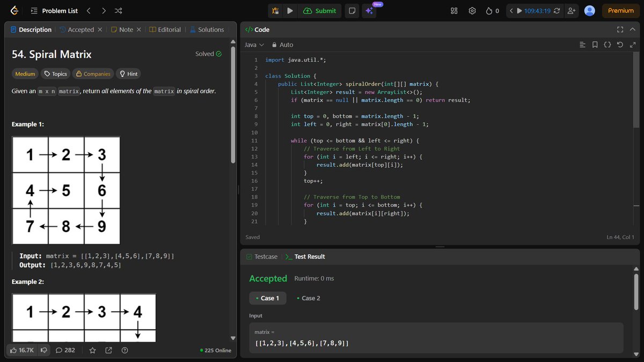The width and height of the screenshot is (644, 362).
Task: Open the AI sparkle assistant icon
Action: [x=369, y=11]
